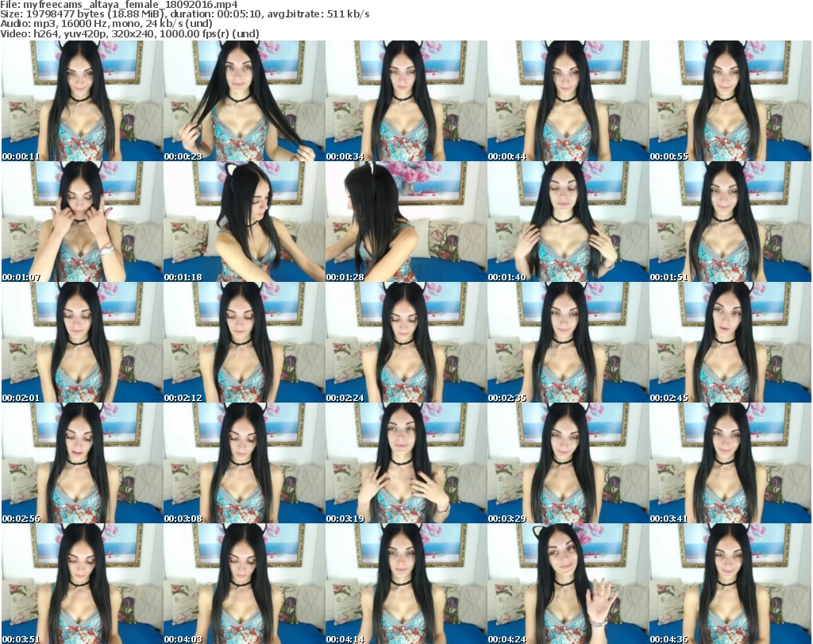The width and height of the screenshot is (813, 644).
Task: Click the thumbnail stamped 00:01:51
Action: 730,222
